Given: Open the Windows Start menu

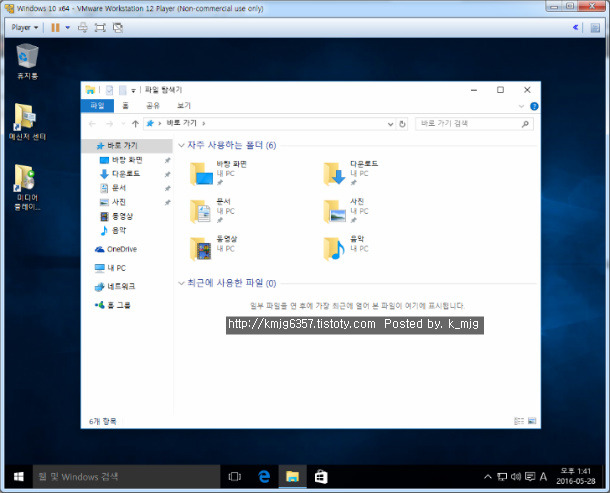Looking at the screenshot, I should (18, 477).
